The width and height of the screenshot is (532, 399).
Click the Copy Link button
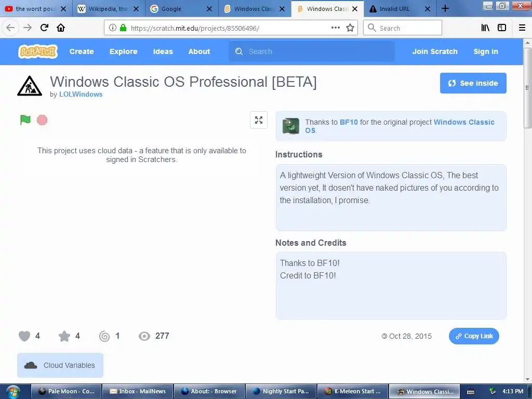(x=474, y=336)
